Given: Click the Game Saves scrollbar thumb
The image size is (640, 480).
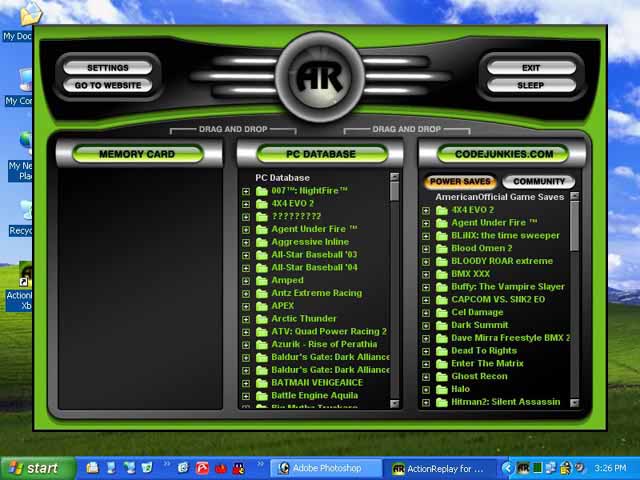Looking at the screenshot, I should [574, 226].
